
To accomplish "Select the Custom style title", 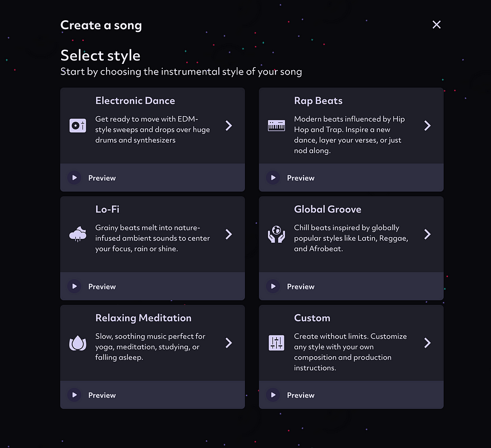I will (x=312, y=318).
